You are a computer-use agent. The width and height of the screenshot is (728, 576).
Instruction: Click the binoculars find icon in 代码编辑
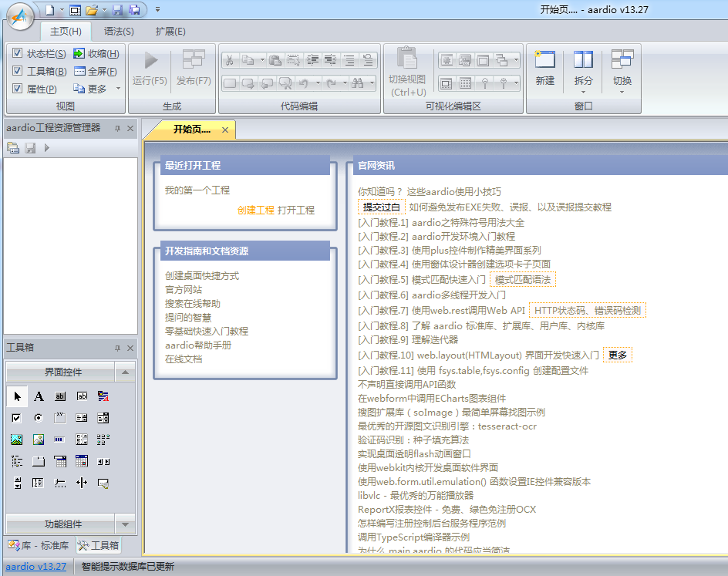pos(358,83)
